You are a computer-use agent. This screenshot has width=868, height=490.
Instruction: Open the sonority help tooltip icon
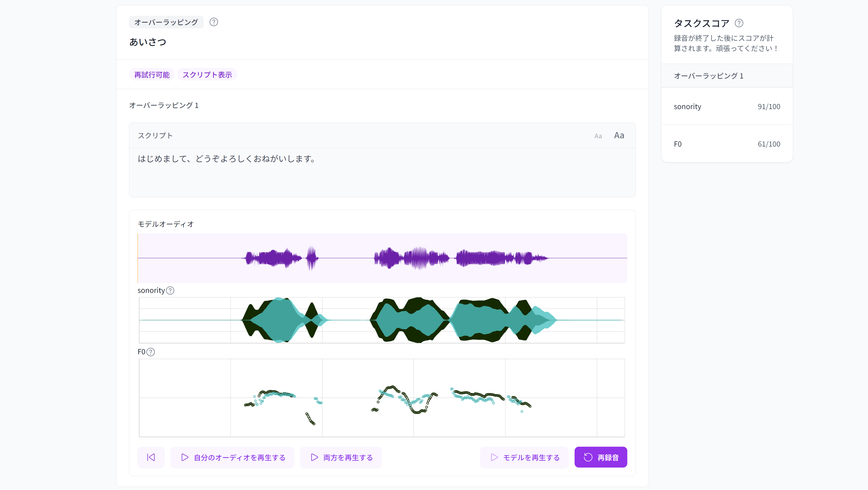(171, 290)
